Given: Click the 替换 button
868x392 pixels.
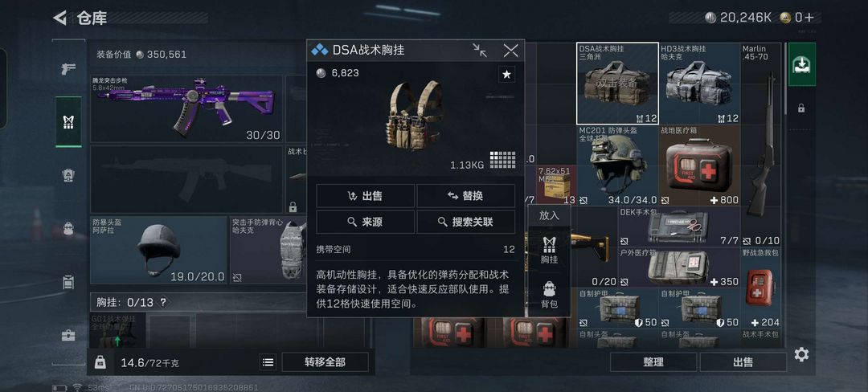Looking at the screenshot, I should 465,196.
